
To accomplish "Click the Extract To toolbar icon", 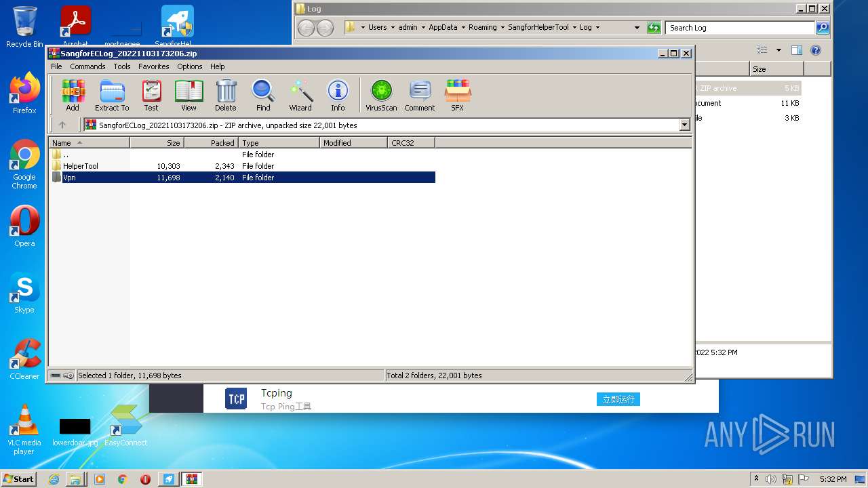I will pos(112,95).
